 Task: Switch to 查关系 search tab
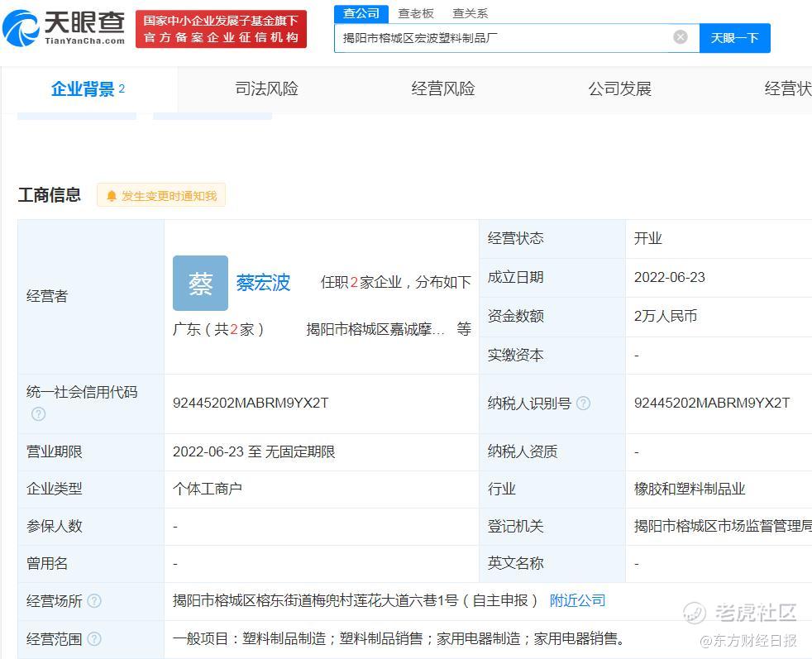tap(470, 13)
